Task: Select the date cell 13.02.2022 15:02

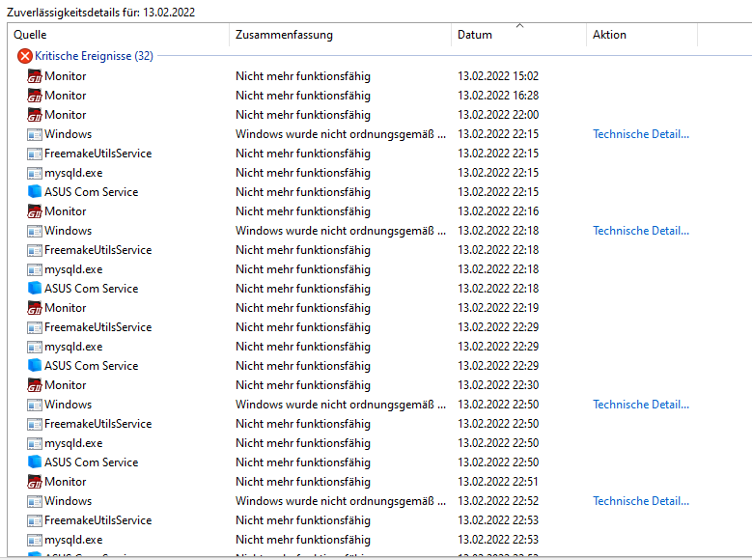Action: tap(498, 76)
